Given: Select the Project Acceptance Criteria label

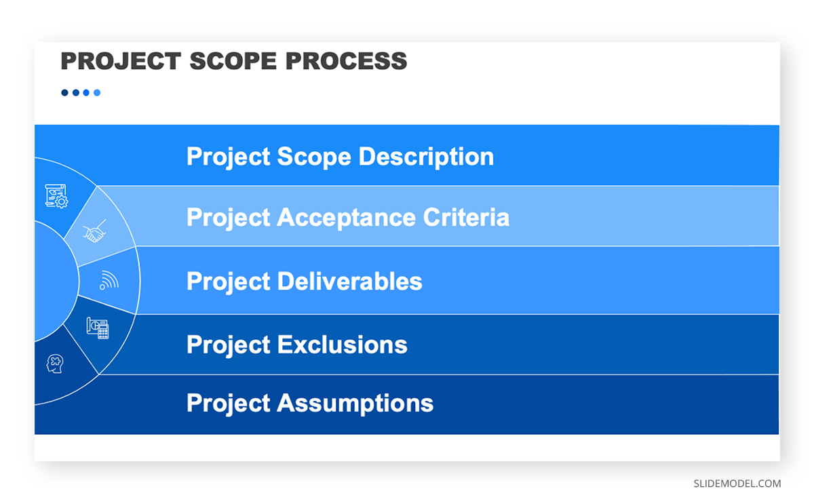Looking at the screenshot, I should coord(348,217).
